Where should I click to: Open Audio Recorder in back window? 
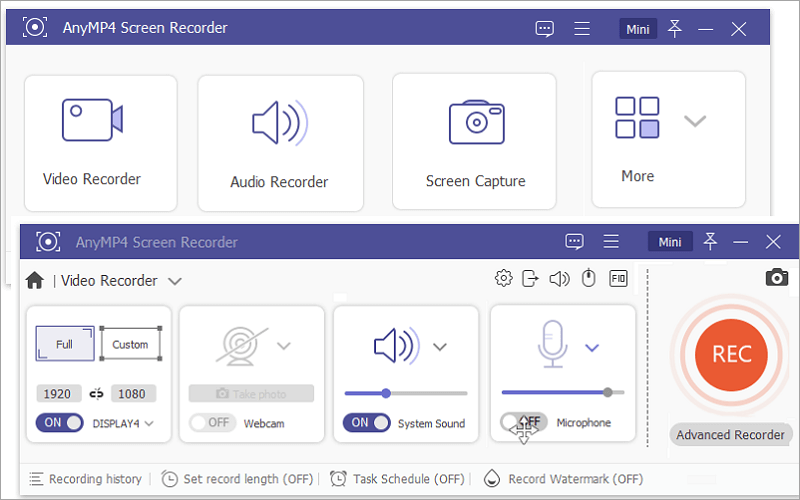coord(280,143)
